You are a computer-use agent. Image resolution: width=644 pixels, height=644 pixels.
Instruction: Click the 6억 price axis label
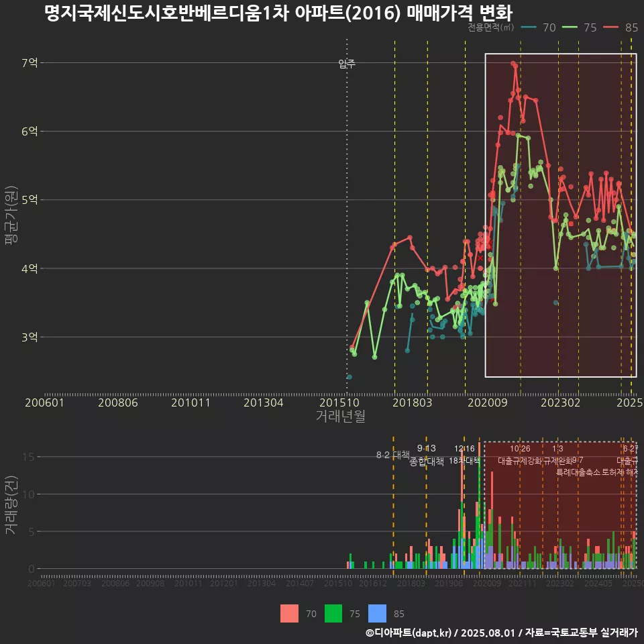coord(30,131)
